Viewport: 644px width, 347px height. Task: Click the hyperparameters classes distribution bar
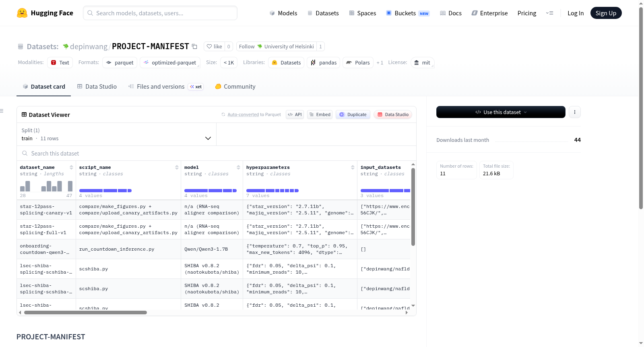click(x=272, y=191)
